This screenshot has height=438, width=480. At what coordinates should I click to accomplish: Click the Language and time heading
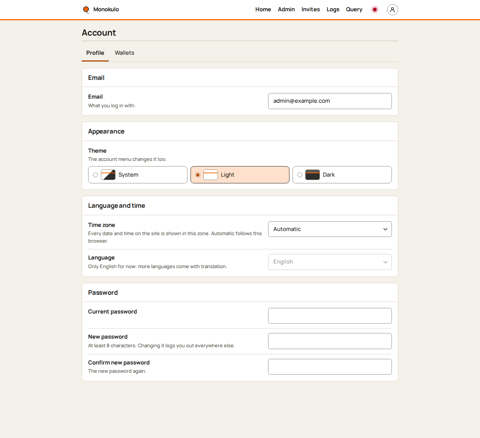[x=116, y=206]
